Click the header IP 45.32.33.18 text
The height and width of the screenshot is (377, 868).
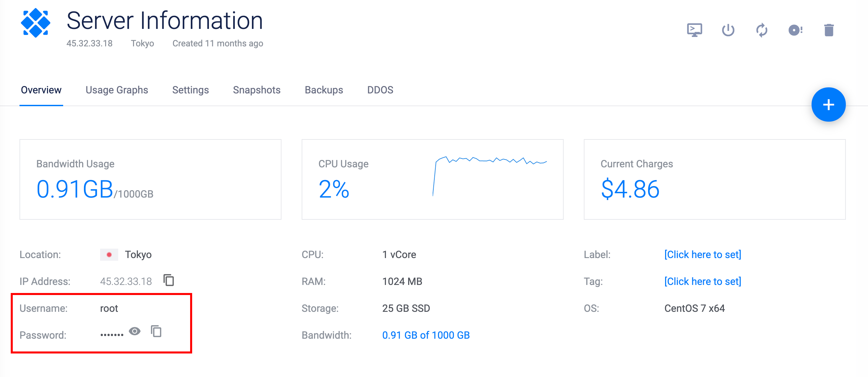tap(89, 43)
